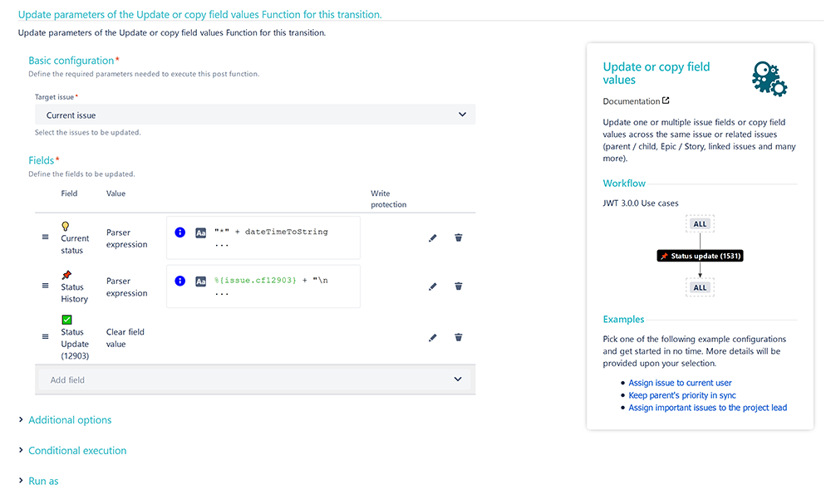
Task: Click the upper ALL status box
Action: click(700, 224)
